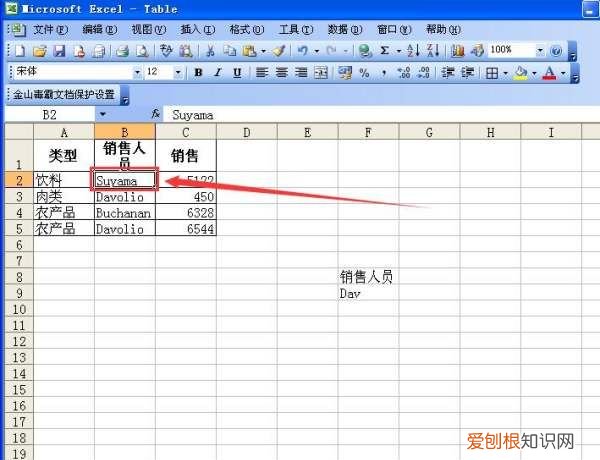Undo the last action
Image resolution: width=600 pixels, height=460 pixels.
pos(303,51)
